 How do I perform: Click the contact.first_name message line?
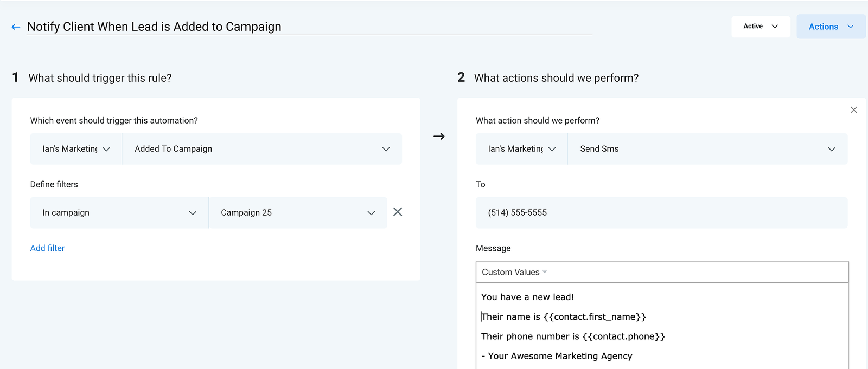point(563,317)
